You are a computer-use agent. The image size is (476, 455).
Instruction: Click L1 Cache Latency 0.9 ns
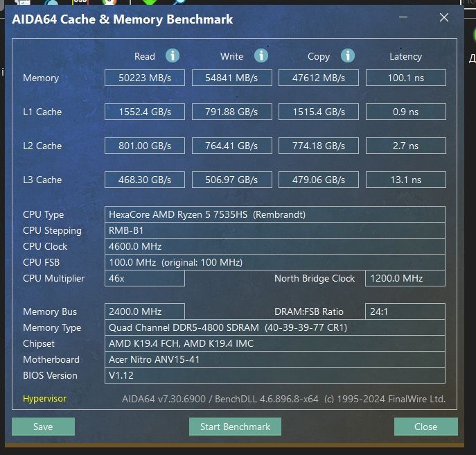(406, 112)
